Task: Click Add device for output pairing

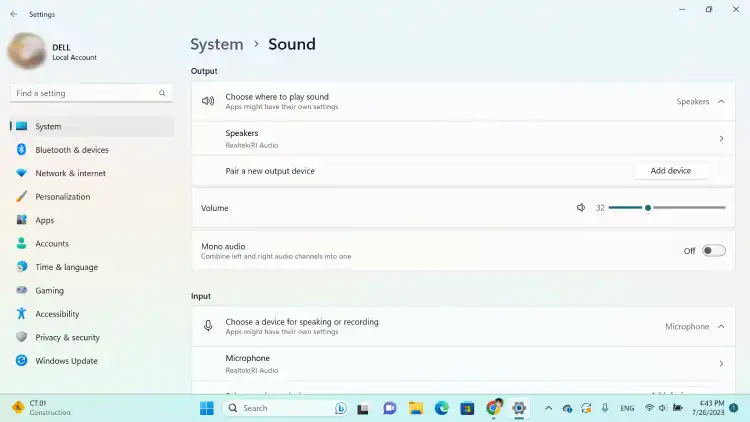Action: point(671,170)
